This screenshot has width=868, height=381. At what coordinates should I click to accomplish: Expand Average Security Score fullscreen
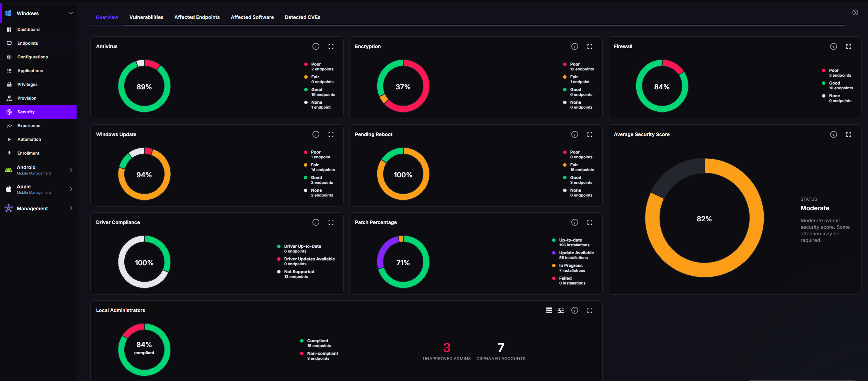point(849,134)
